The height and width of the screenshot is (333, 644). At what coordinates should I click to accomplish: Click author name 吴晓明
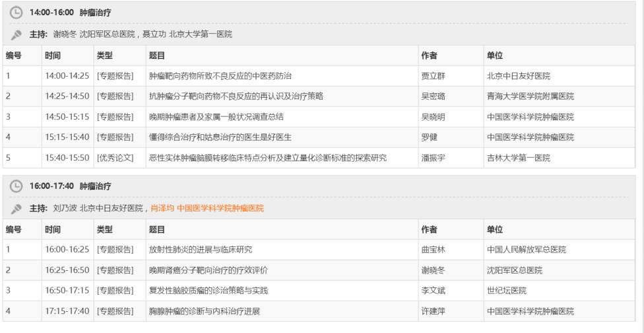pyautogui.click(x=434, y=117)
